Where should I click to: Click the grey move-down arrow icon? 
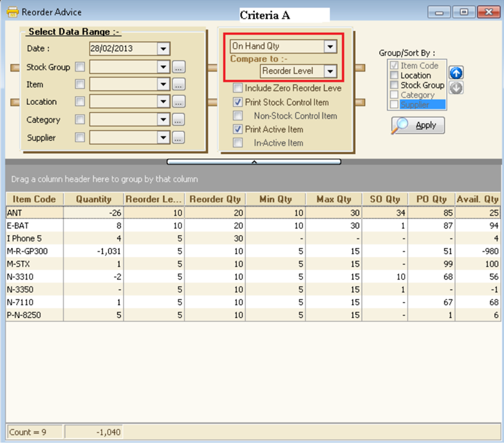coord(456,88)
